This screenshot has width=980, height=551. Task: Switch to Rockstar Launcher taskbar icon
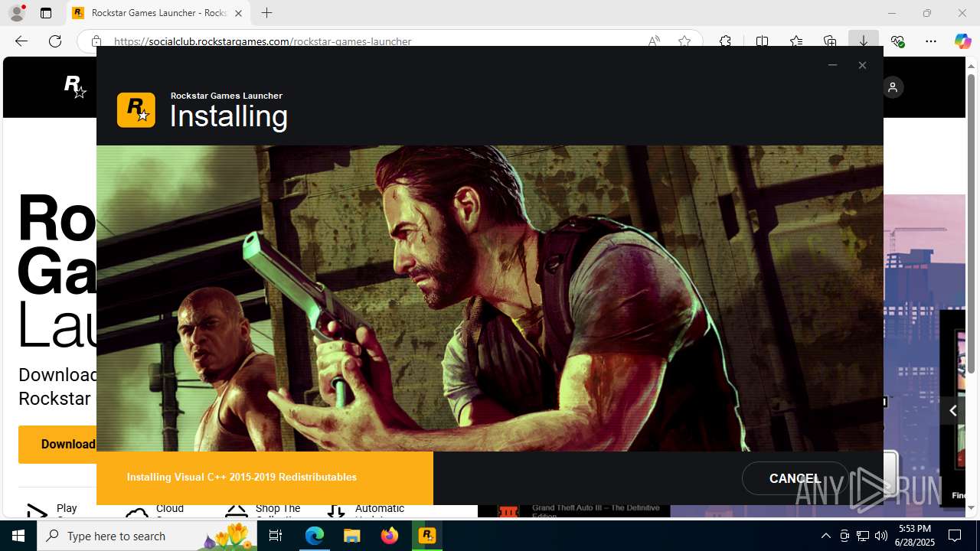[x=427, y=536]
